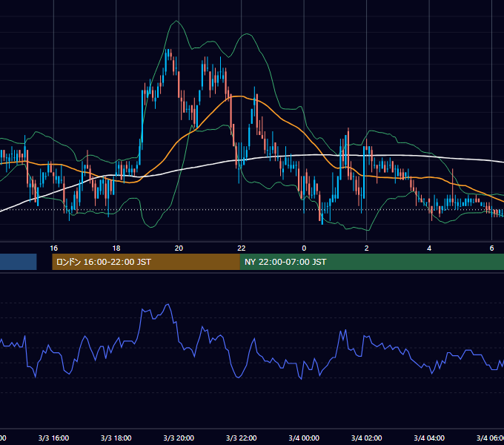
Task: Click the 3/4 02:00 date label on the indicator axis
Action: (x=366, y=438)
